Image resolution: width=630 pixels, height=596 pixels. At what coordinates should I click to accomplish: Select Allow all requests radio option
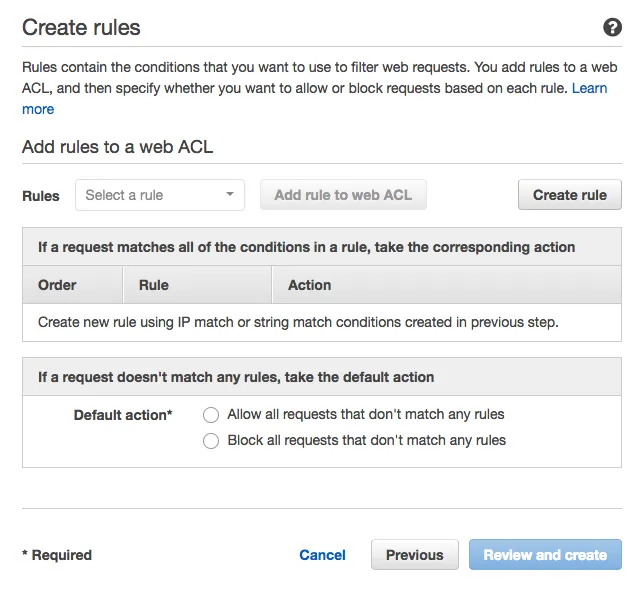point(211,415)
